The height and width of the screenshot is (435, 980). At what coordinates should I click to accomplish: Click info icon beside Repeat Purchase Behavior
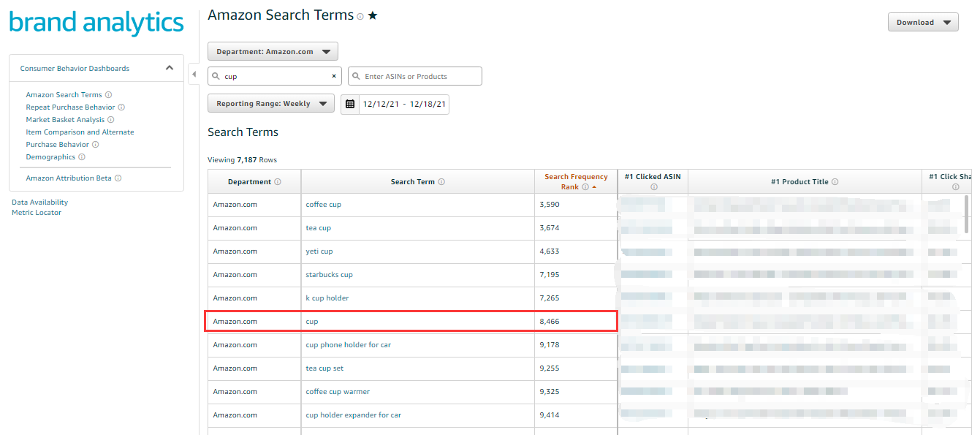(121, 107)
